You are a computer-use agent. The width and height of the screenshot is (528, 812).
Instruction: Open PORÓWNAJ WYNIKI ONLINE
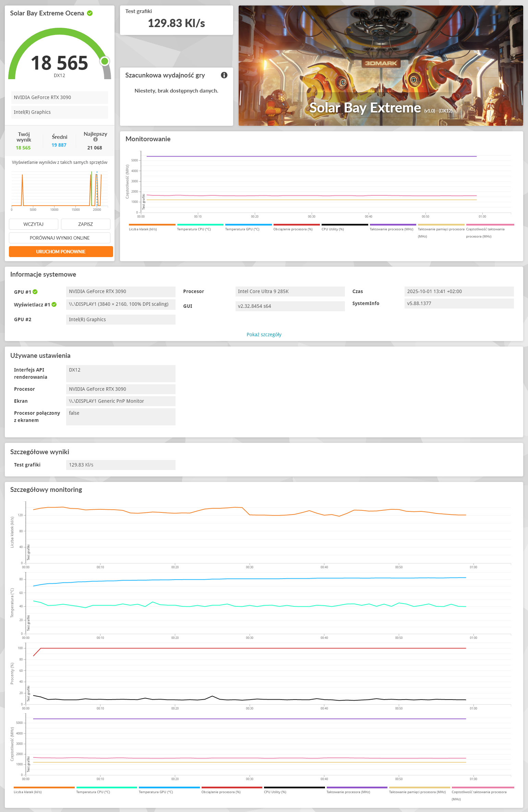[60, 238]
